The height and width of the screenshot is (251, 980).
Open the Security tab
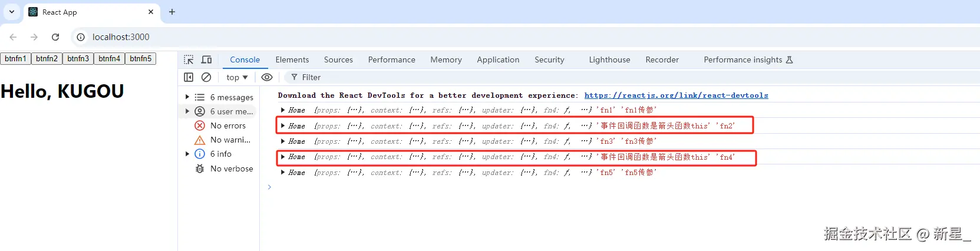[x=549, y=60]
